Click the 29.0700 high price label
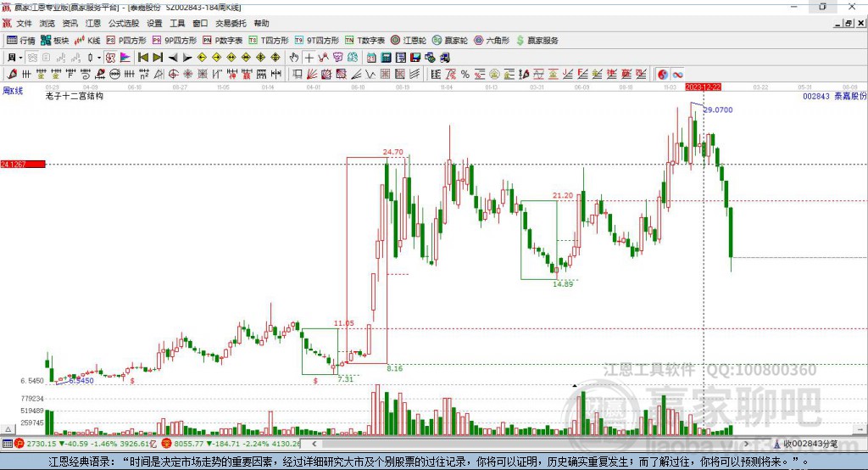The image size is (868, 470). point(718,109)
